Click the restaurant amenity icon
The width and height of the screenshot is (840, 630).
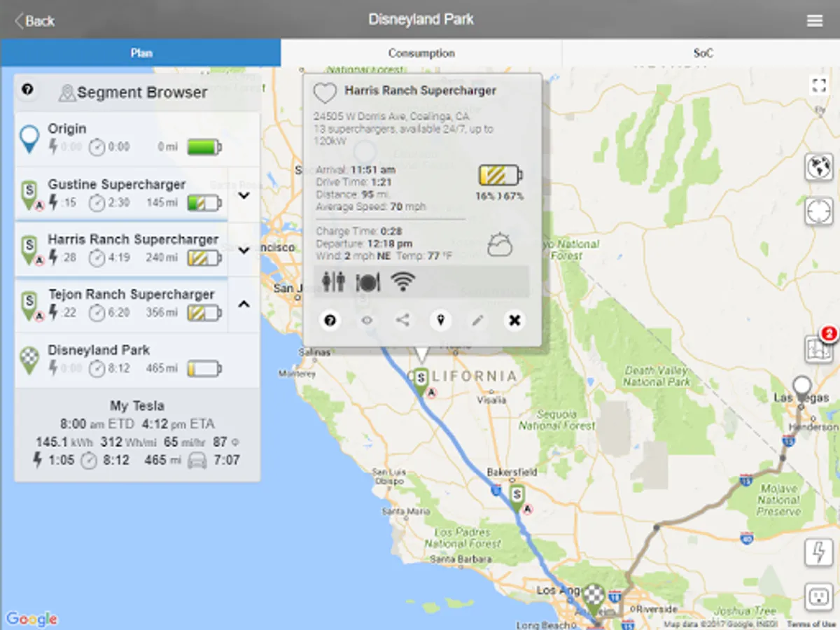click(367, 281)
